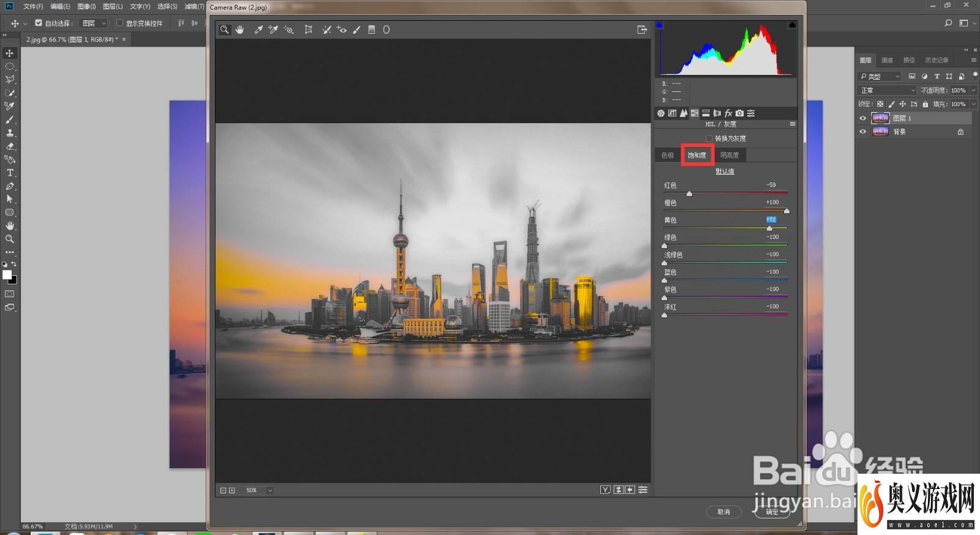Open the Presets panel icon in Camera Raw
The image size is (980, 535).
coord(751,113)
